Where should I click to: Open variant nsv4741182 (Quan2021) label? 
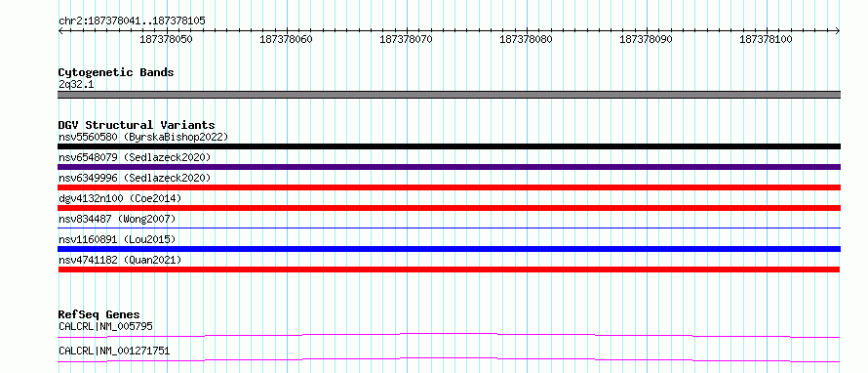pos(120,260)
